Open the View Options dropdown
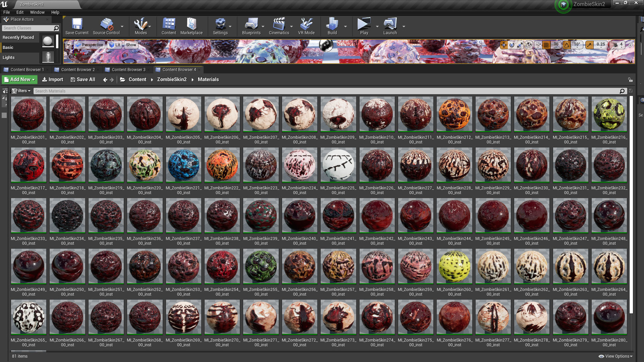Screen dimensions: 644x362 [x=615, y=356]
